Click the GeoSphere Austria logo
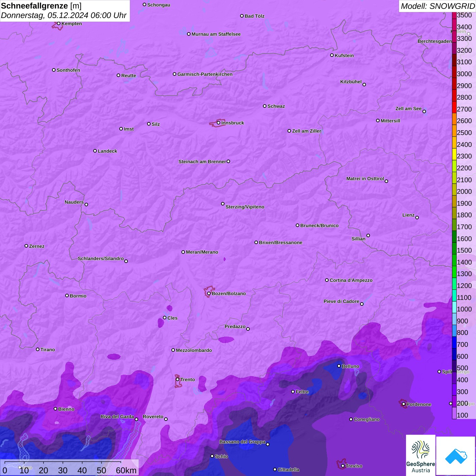Screen dimensions: 476x476 click(x=421, y=455)
